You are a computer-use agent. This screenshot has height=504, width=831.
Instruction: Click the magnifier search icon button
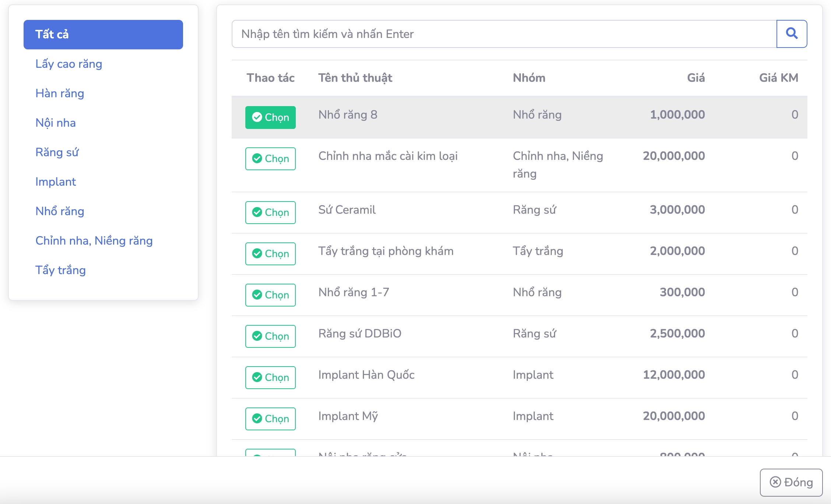pos(792,34)
